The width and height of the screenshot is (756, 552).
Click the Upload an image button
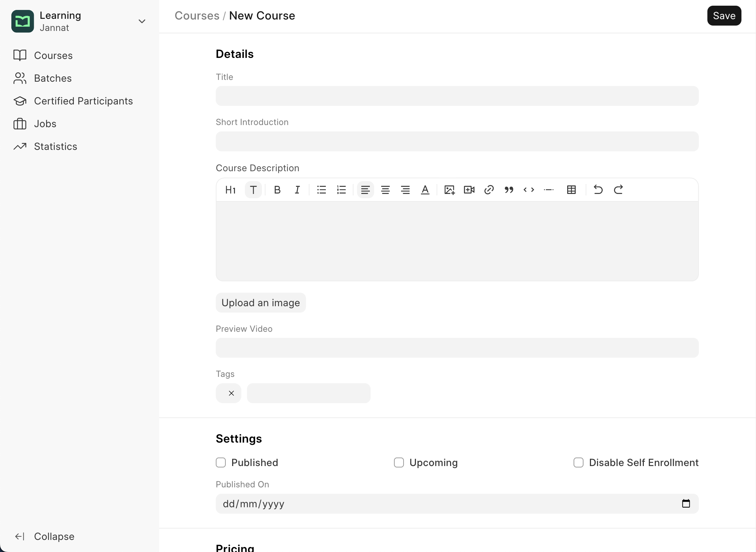point(261,302)
